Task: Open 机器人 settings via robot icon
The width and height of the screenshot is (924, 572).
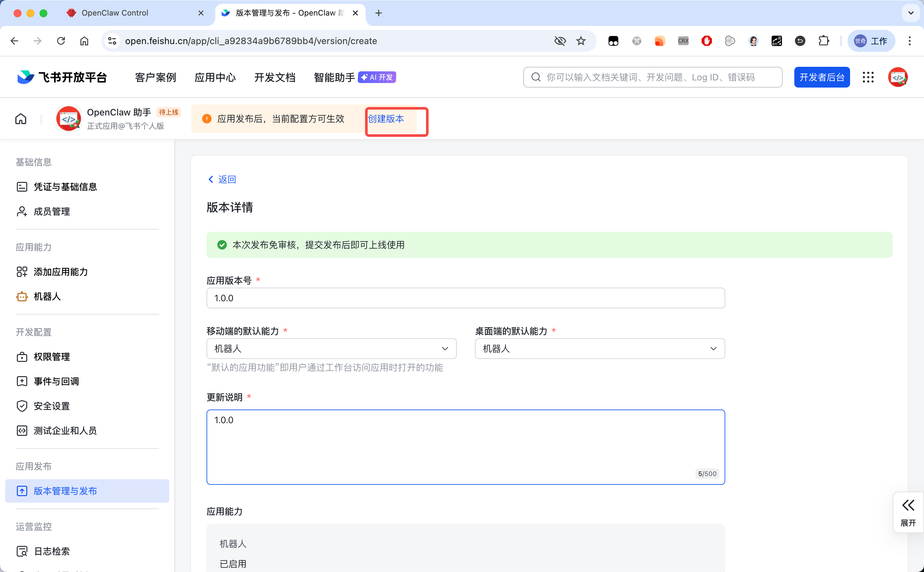Action: pos(22,297)
